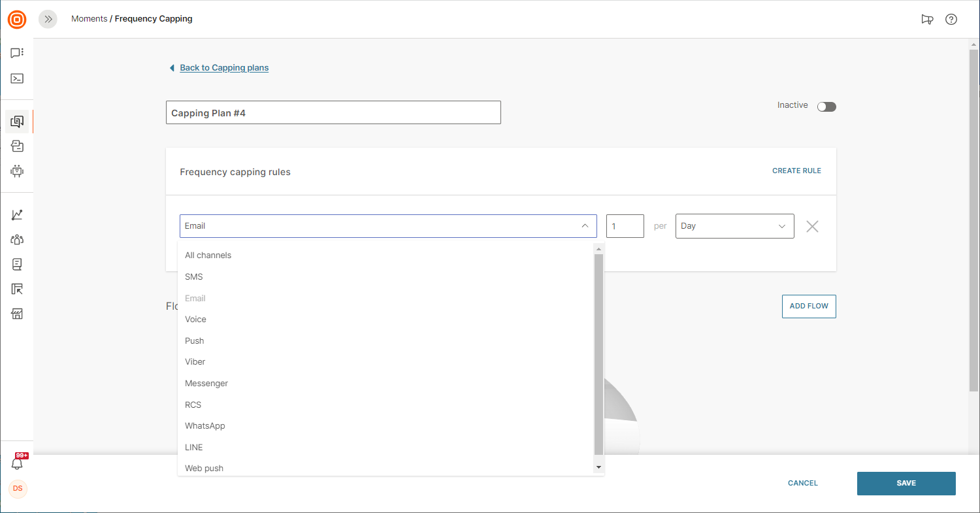Click the Capping Plan #4 name field
980x513 pixels.
[333, 113]
